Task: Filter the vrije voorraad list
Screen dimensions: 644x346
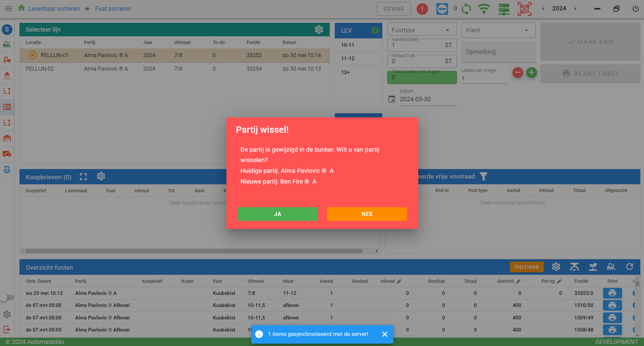Action: [484, 177]
